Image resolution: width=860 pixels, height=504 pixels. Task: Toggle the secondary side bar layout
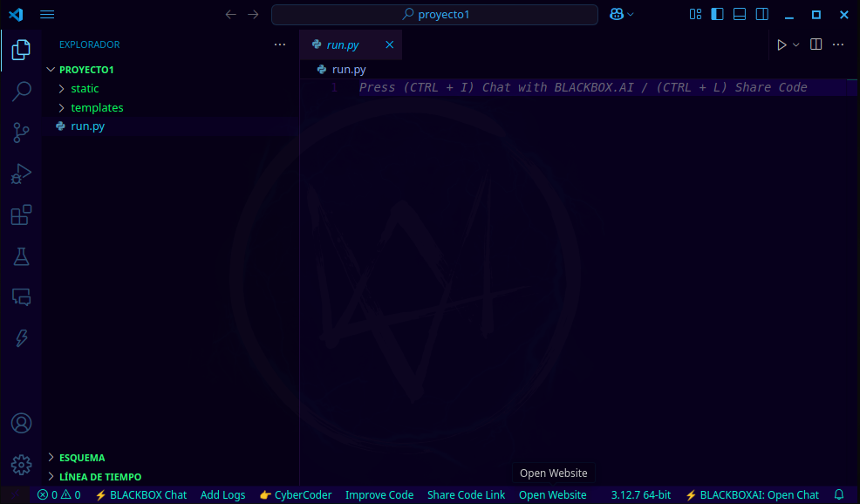(762, 14)
